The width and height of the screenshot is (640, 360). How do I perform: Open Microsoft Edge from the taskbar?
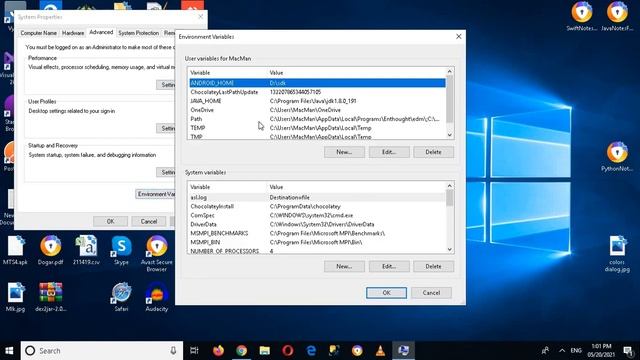point(311,351)
